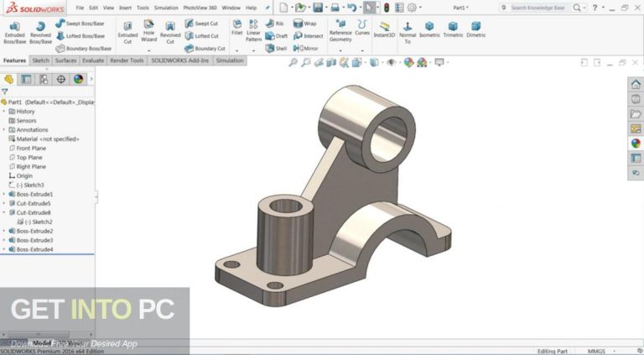Pick the Boundary Boss/Base tool
The image size is (644, 355).
pyautogui.click(x=83, y=49)
